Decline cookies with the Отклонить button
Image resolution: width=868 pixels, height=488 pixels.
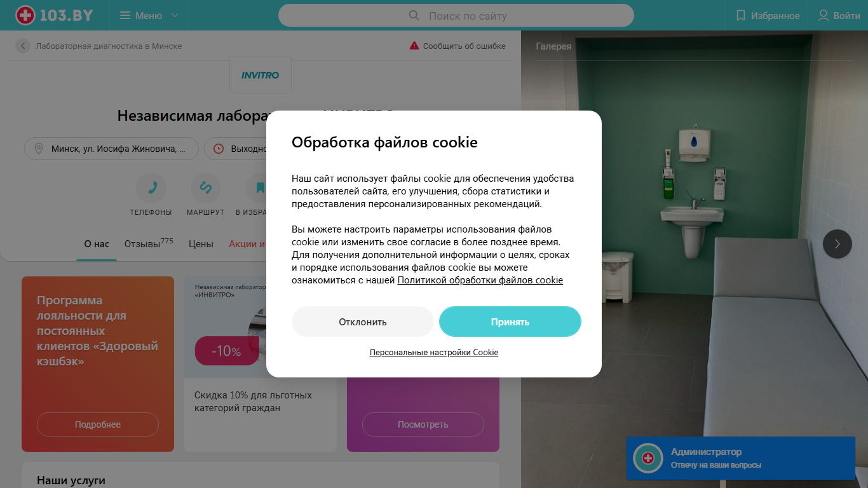363,322
